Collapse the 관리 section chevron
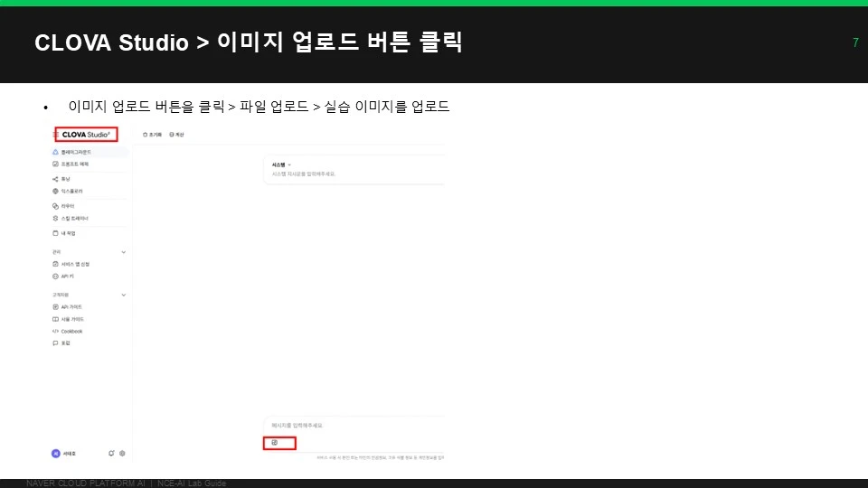Screen dimensions: 868x488 [124, 252]
